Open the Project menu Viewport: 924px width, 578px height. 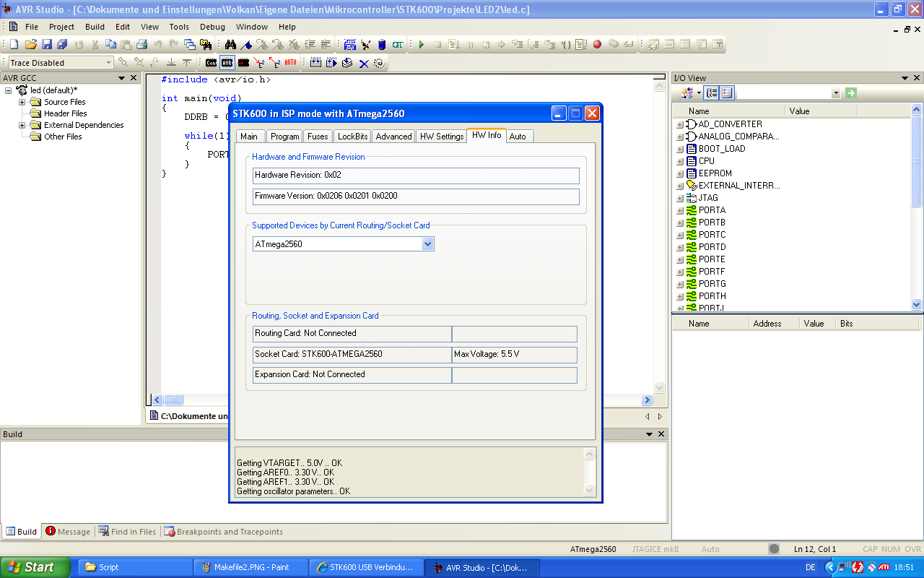click(61, 27)
